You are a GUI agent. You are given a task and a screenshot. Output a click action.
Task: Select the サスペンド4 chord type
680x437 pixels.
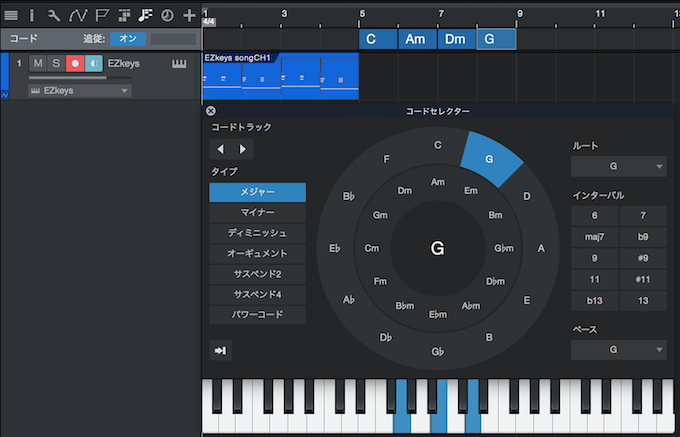click(x=258, y=294)
